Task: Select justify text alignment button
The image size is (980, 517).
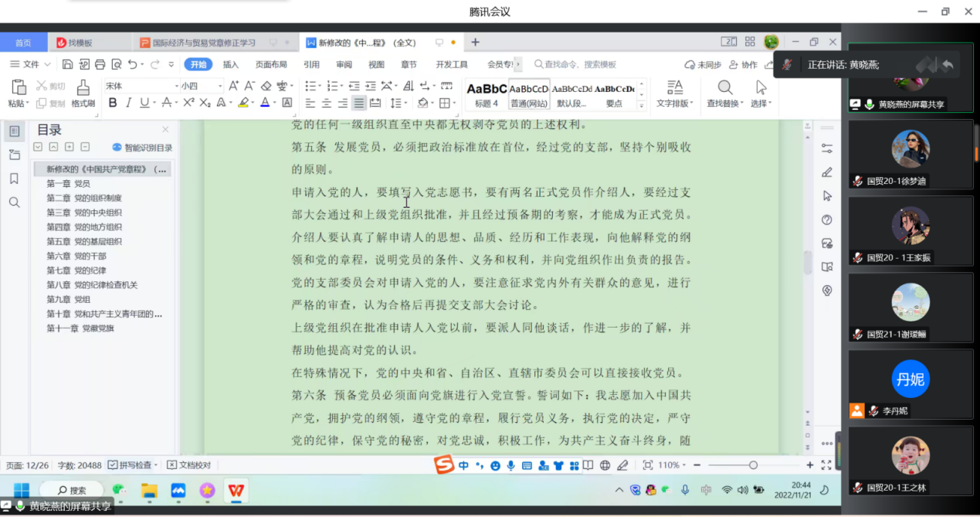Action: coord(359,103)
